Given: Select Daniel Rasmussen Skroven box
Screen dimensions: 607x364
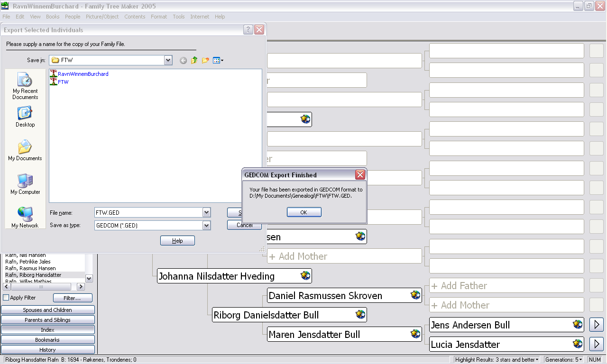Looking at the screenshot, I should coord(344,295).
